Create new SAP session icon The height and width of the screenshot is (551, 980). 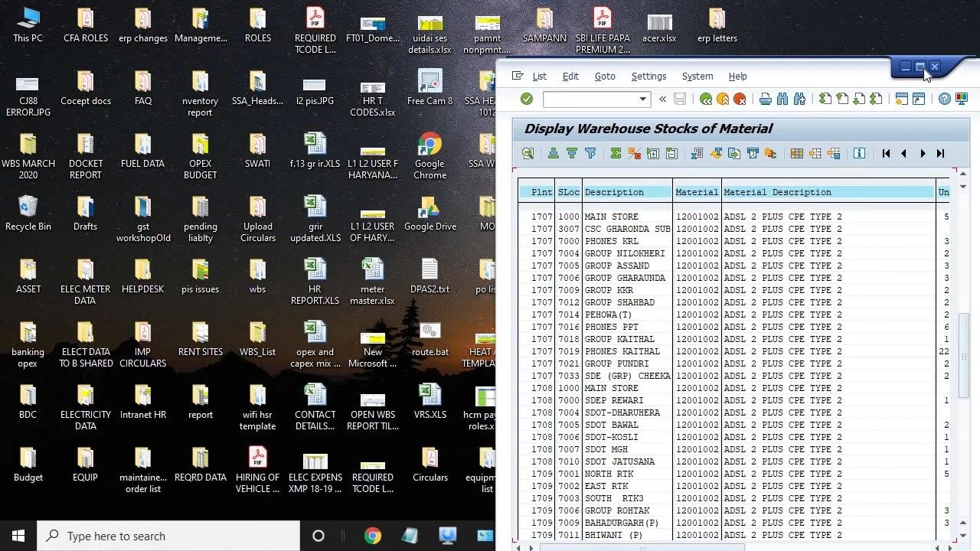902,99
